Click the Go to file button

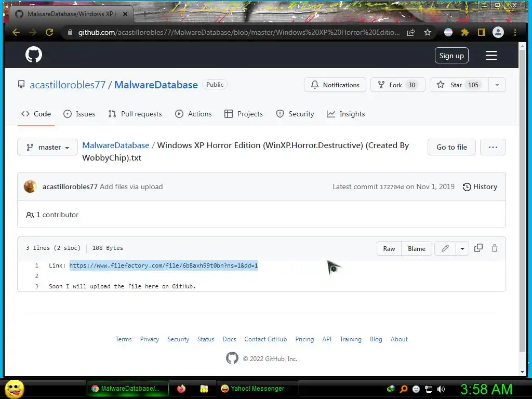coord(451,147)
